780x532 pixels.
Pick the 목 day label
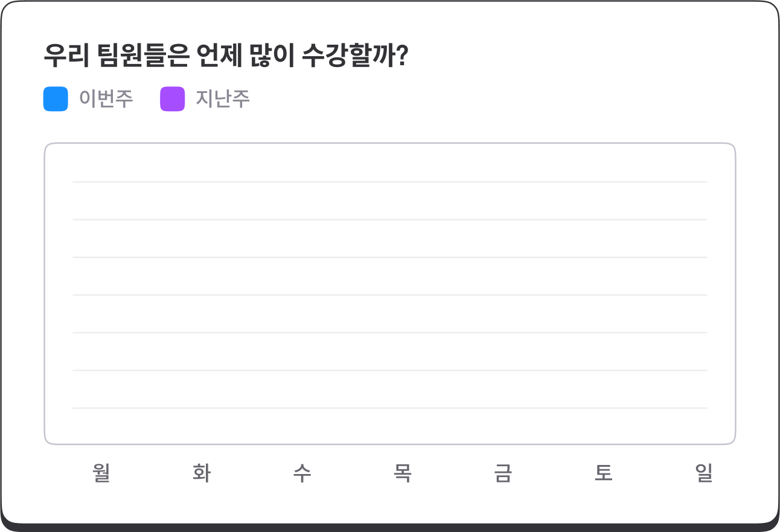(402, 473)
